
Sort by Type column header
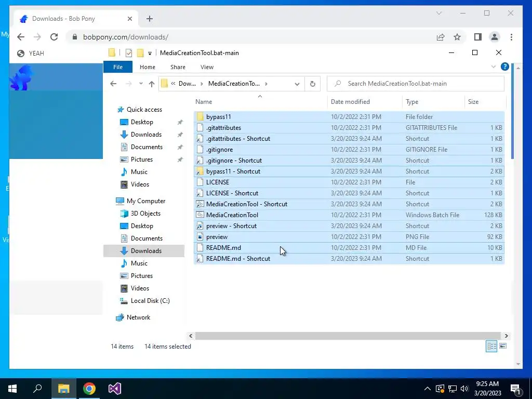point(433,102)
